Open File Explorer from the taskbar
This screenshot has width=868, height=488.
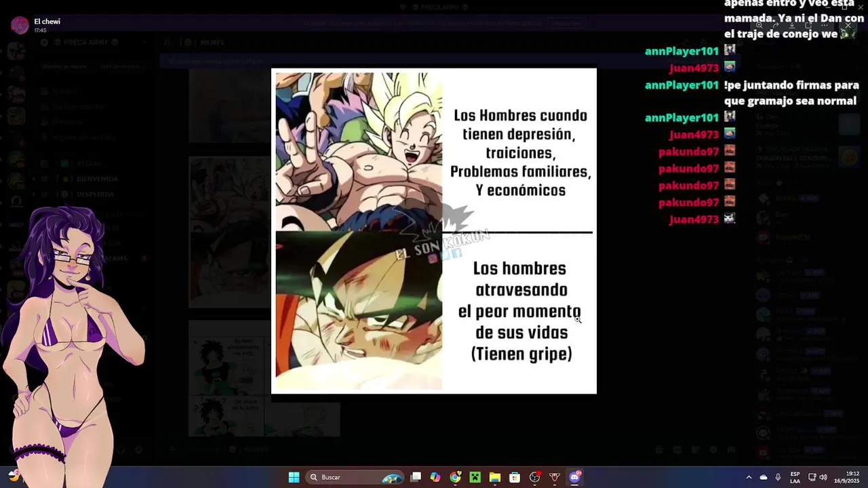(494, 477)
